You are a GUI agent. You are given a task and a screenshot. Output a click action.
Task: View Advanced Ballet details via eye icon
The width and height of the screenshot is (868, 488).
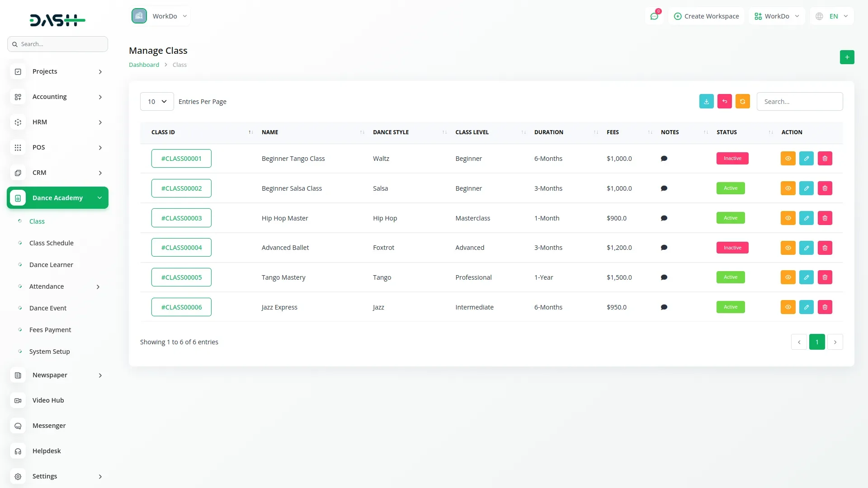[x=788, y=248]
